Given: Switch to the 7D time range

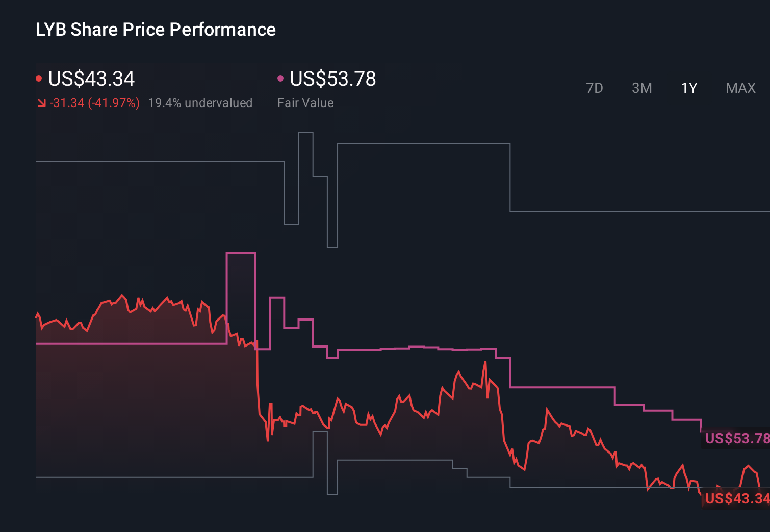Looking at the screenshot, I should pyautogui.click(x=595, y=88).
